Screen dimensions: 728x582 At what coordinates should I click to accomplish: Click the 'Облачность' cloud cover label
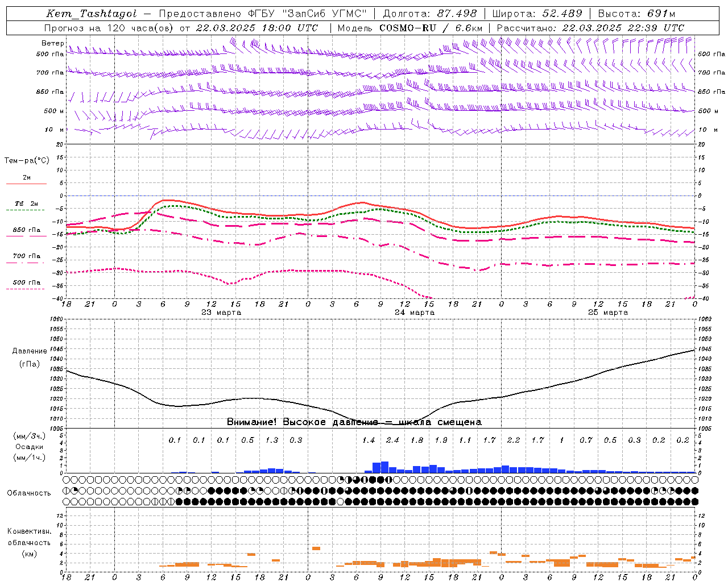coord(29,493)
